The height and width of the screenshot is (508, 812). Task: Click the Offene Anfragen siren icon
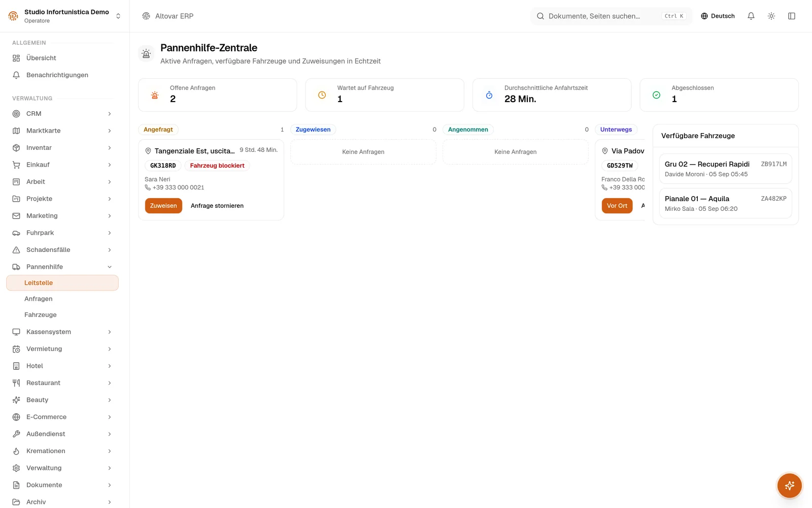pos(155,95)
